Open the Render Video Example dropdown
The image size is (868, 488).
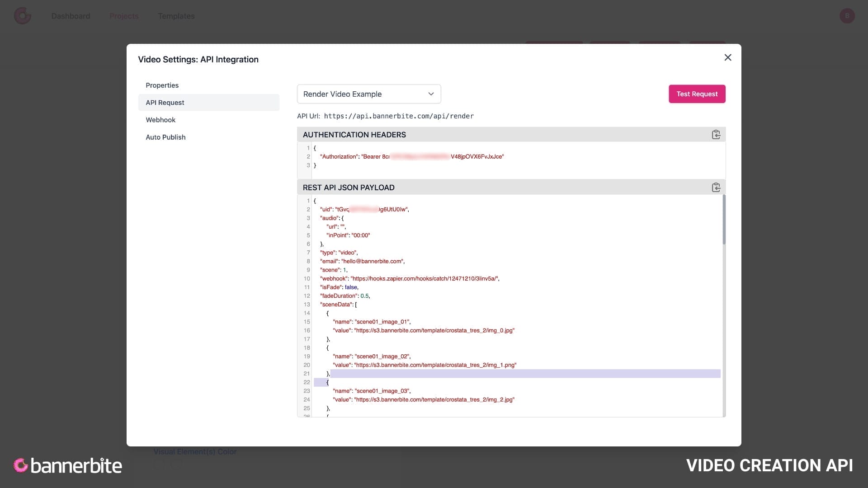[x=368, y=94]
